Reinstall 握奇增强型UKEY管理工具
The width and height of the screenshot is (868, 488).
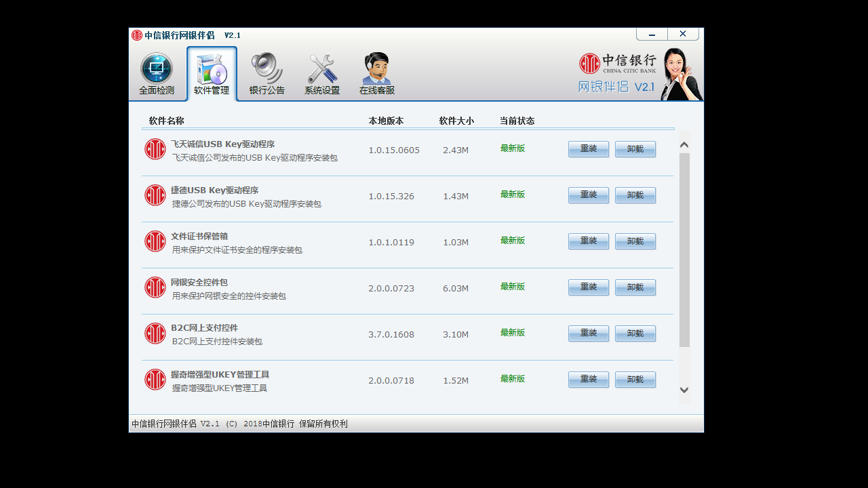click(587, 379)
